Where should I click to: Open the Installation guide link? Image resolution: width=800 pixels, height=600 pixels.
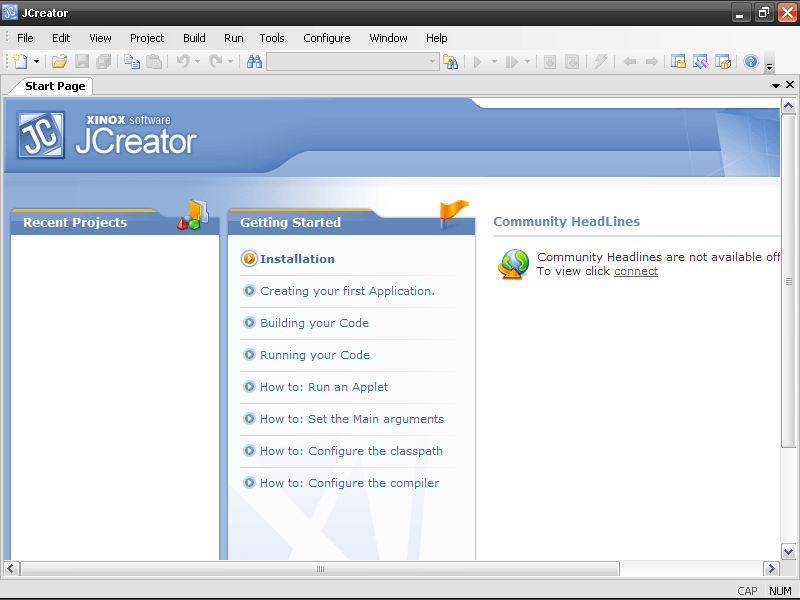(x=297, y=259)
